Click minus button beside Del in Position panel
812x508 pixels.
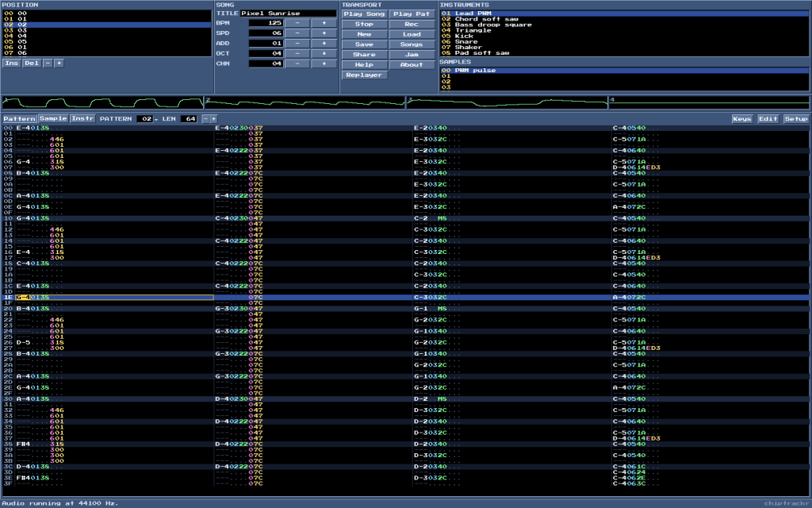(x=48, y=63)
